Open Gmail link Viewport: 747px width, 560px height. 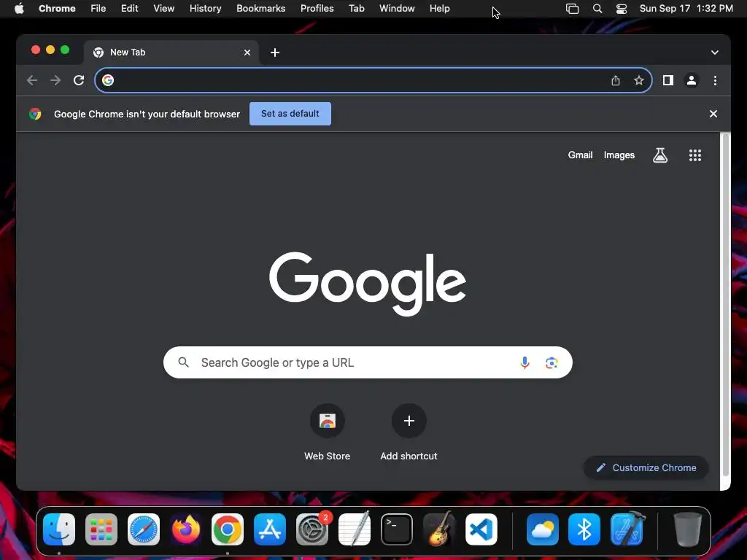pos(580,155)
